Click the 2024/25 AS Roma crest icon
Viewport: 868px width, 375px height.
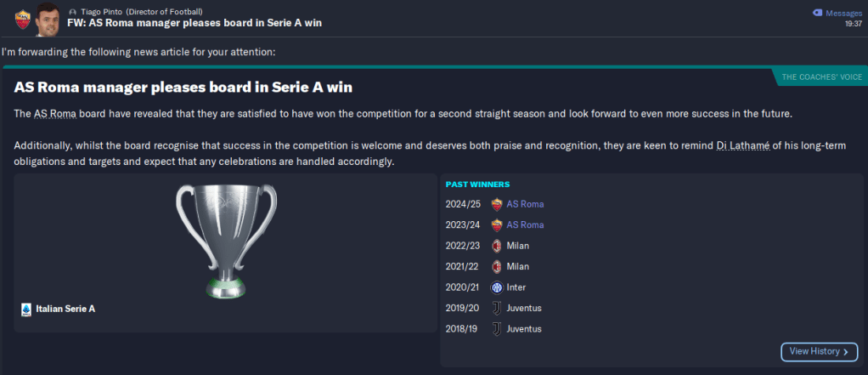496,204
